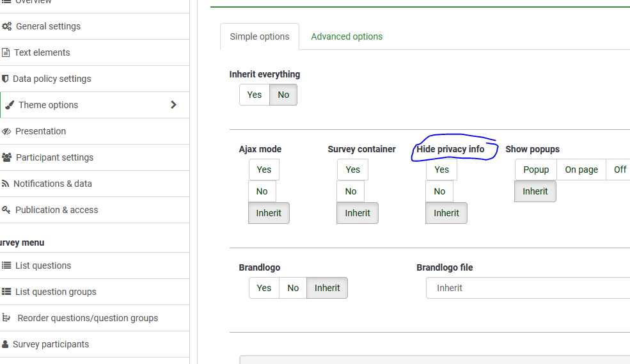Click the General settings gears icon

point(6,27)
